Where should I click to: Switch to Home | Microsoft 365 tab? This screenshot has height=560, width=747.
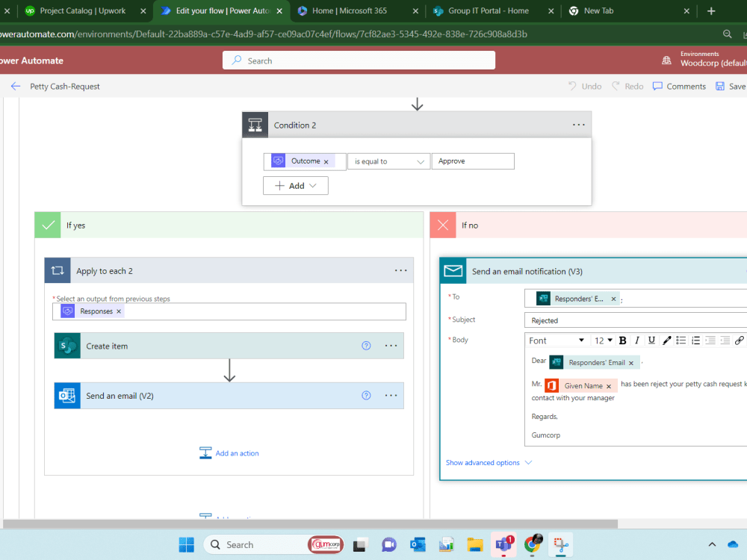(x=350, y=11)
